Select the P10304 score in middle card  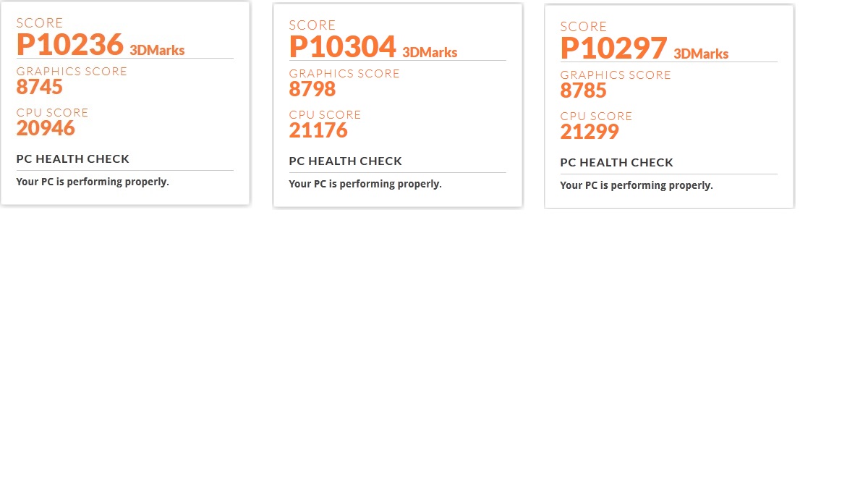(x=343, y=46)
